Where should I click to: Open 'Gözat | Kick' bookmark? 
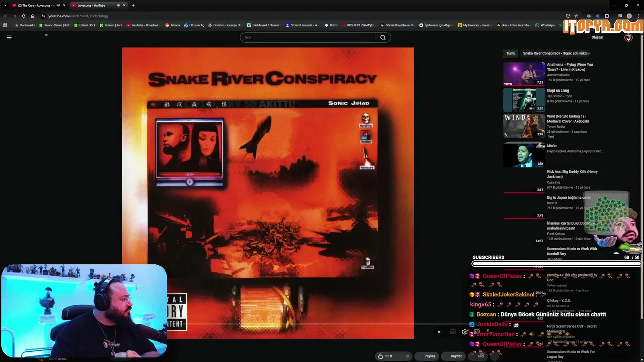pyautogui.click(x=85, y=25)
